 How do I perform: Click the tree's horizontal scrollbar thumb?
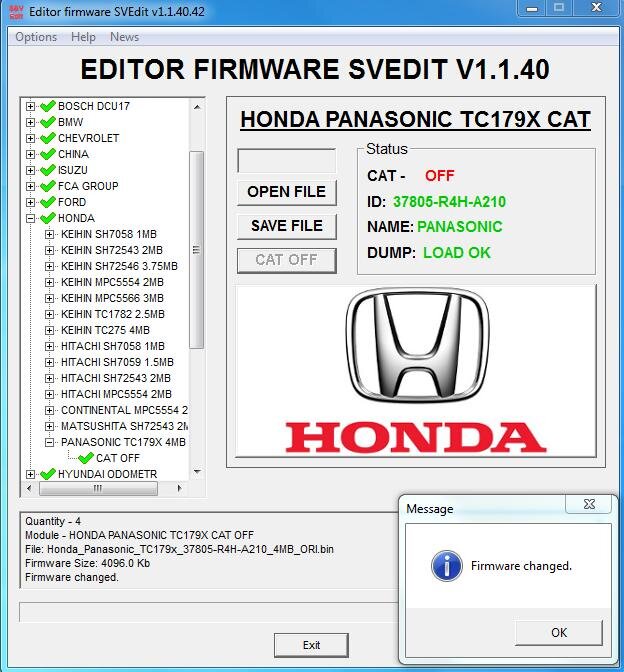pos(98,488)
